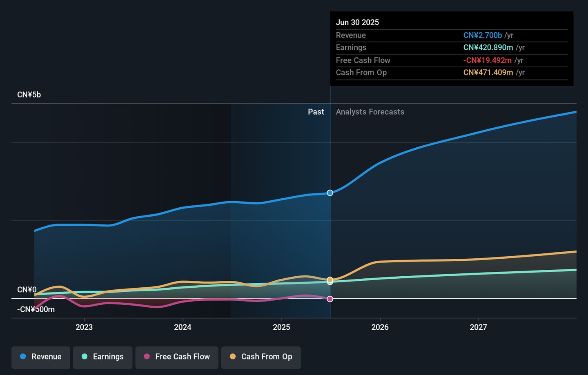This screenshot has height=375, width=588.
Task: Toggle the Earnings legend series
Action: click(102, 357)
